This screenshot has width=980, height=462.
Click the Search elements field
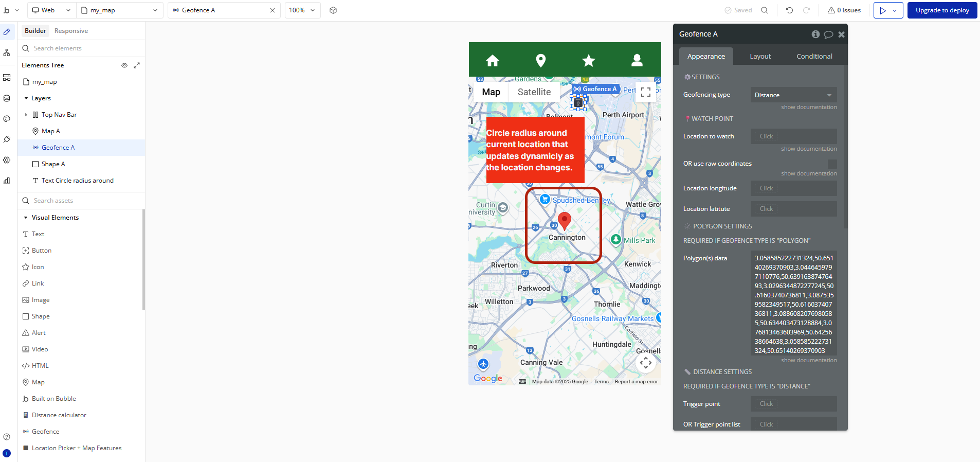point(81,48)
